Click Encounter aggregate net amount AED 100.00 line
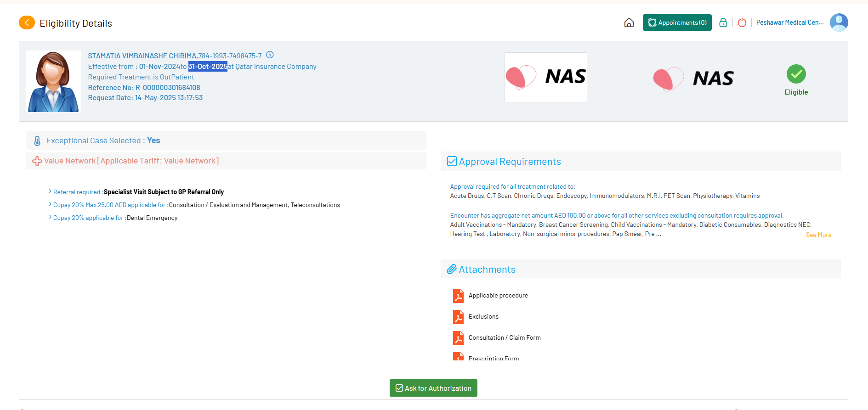The image size is (868, 410). [x=617, y=215]
